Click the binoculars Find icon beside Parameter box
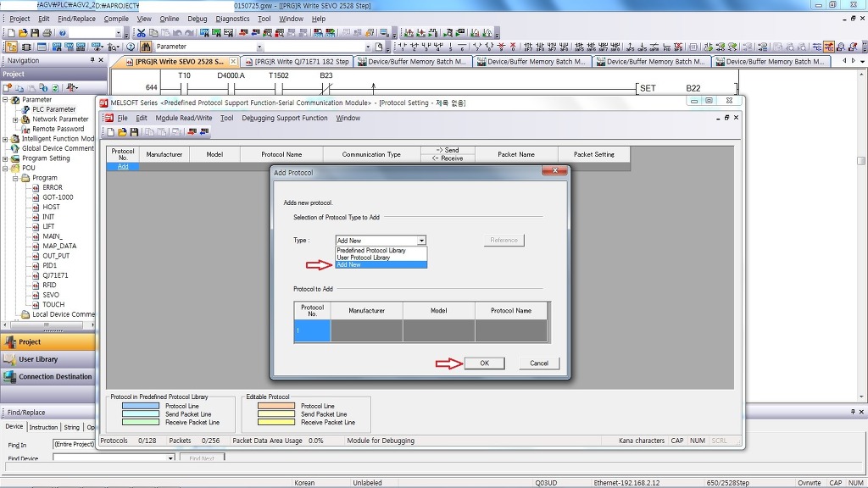 145,47
